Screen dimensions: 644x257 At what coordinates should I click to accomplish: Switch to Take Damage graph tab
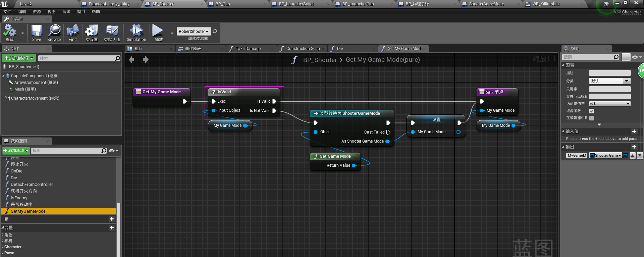252,49
